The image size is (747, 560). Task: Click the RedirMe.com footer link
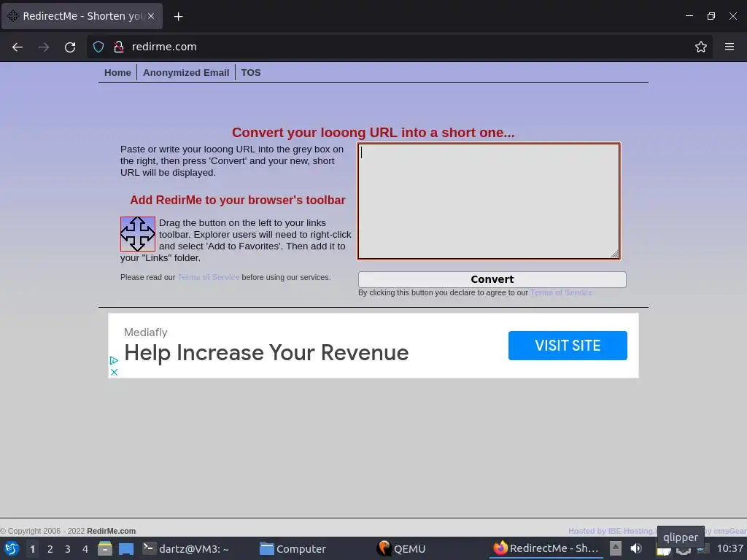[x=111, y=531]
